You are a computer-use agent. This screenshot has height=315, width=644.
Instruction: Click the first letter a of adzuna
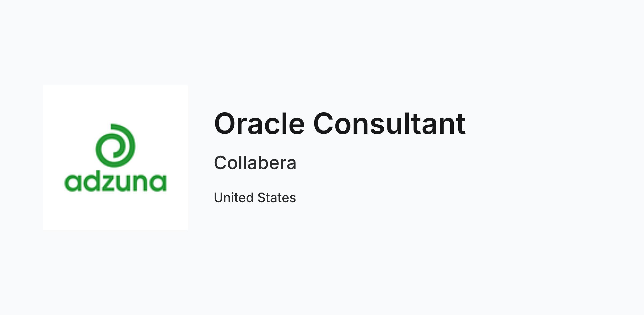point(73,183)
